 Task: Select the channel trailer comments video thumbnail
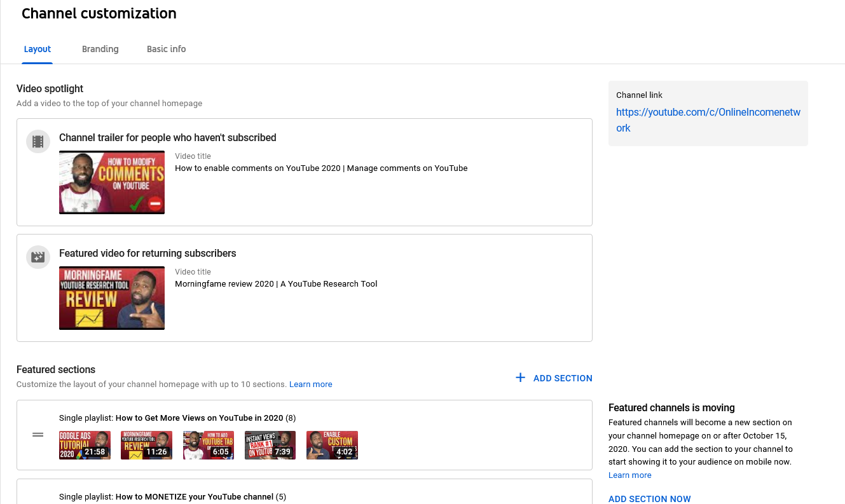[x=112, y=182]
